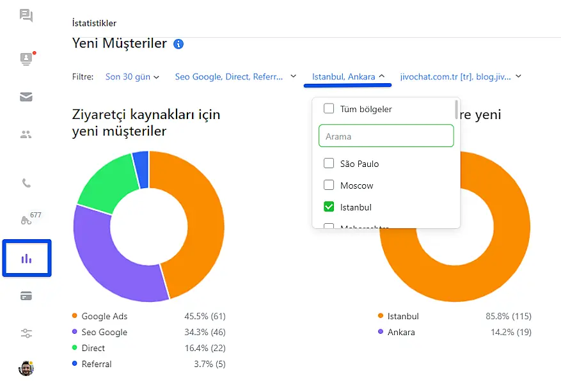This screenshot has height=392, width=561.
Task: Check the São Paulo checkbox
Action: pos(329,164)
